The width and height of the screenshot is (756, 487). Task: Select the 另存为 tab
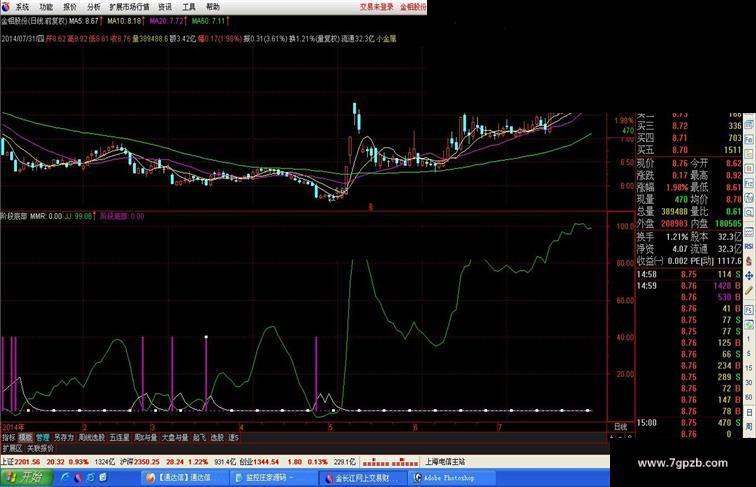click(x=64, y=437)
